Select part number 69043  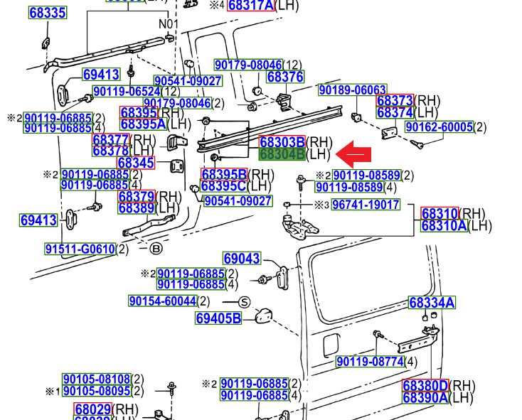(242, 259)
